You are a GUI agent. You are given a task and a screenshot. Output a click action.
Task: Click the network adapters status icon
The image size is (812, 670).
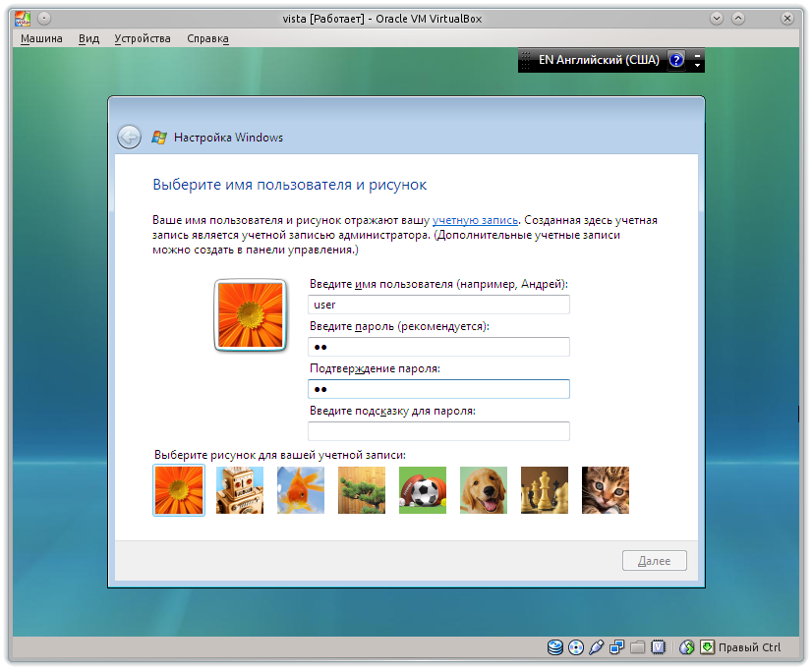[617, 647]
